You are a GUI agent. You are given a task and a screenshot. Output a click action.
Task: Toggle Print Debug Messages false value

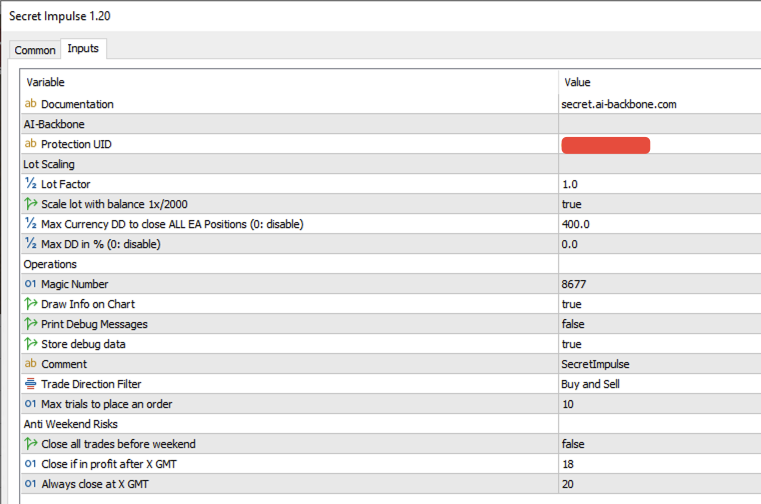click(x=576, y=324)
